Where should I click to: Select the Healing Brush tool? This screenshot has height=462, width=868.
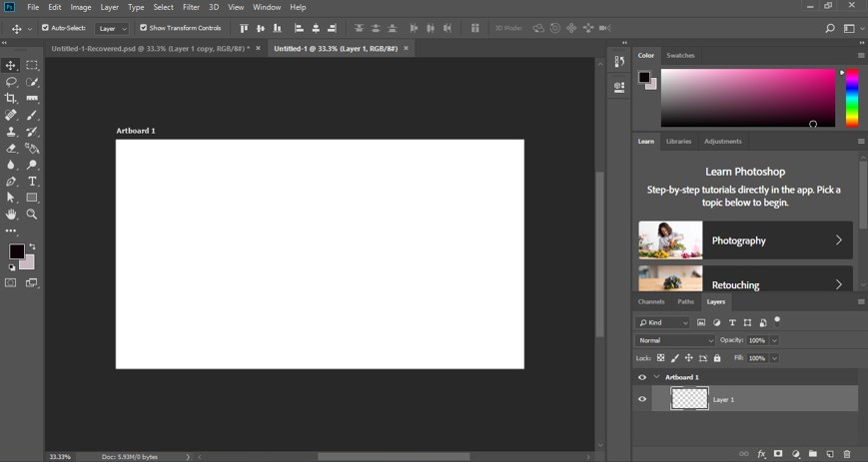(11, 115)
